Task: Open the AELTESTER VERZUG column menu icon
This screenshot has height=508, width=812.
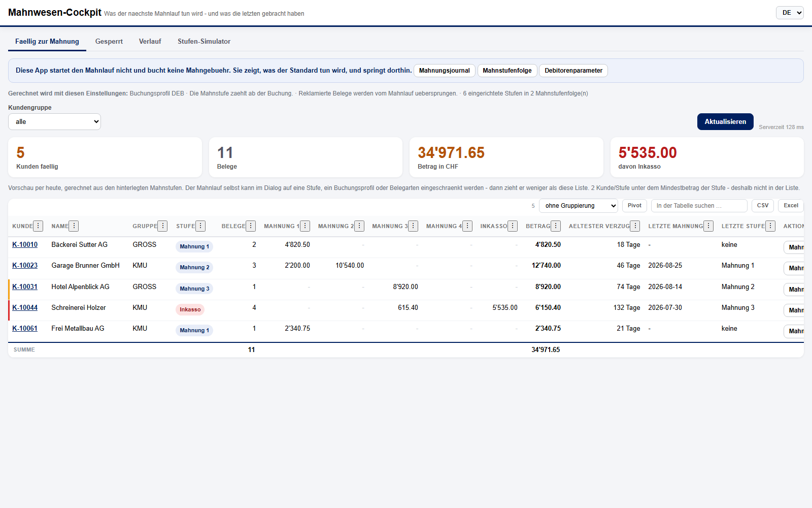Action: pos(635,226)
